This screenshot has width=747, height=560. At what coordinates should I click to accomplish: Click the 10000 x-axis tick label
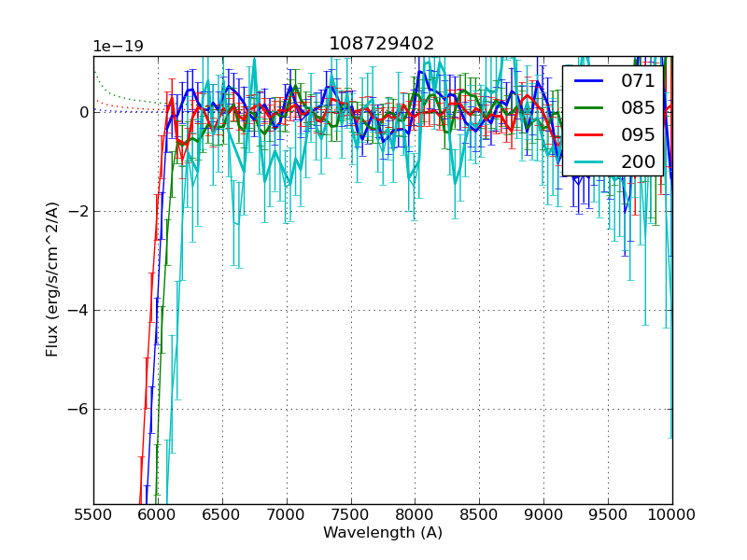point(671,514)
